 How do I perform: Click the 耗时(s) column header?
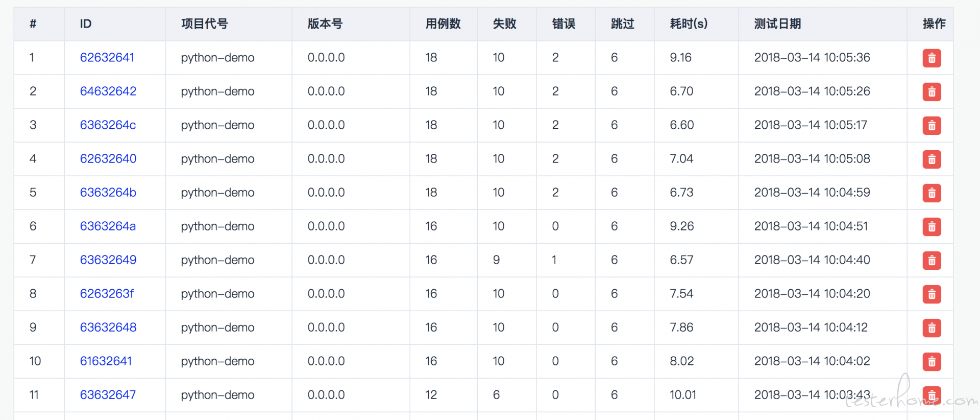click(x=689, y=24)
